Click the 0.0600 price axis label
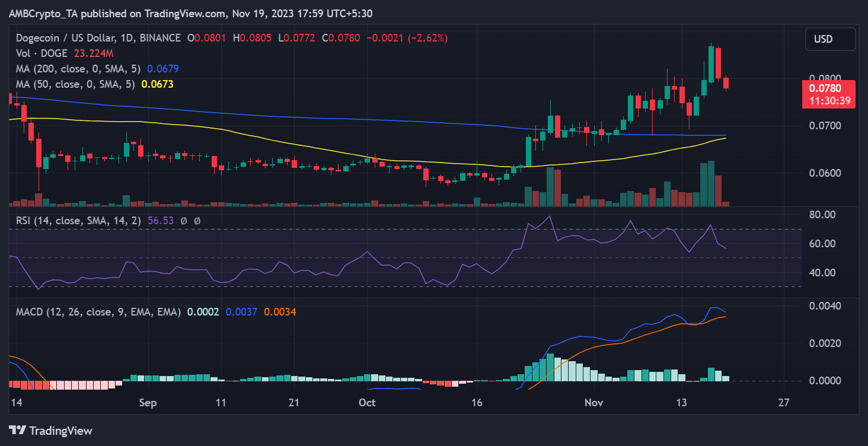Image resolution: width=868 pixels, height=446 pixels. click(x=824, y=173)
